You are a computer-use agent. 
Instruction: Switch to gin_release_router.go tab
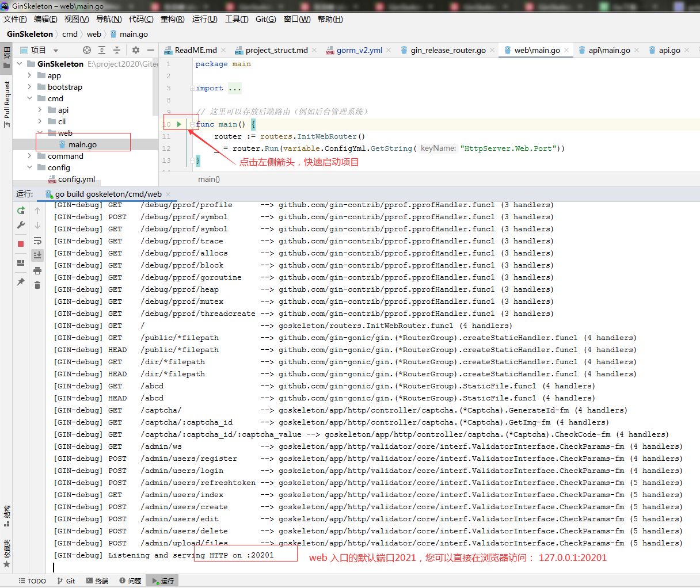[448, 50]
